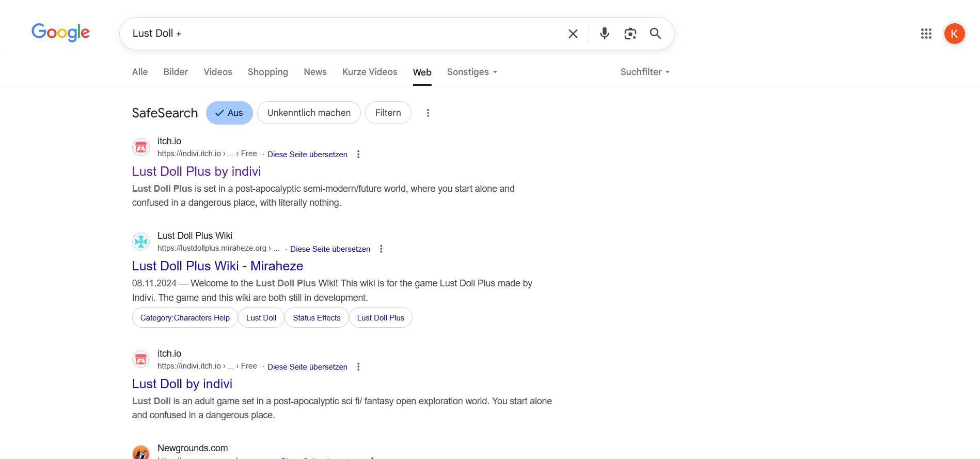Open the Google logo homepage
The width and height of the screenshot is (980, 459).
(x=60, y=33)
